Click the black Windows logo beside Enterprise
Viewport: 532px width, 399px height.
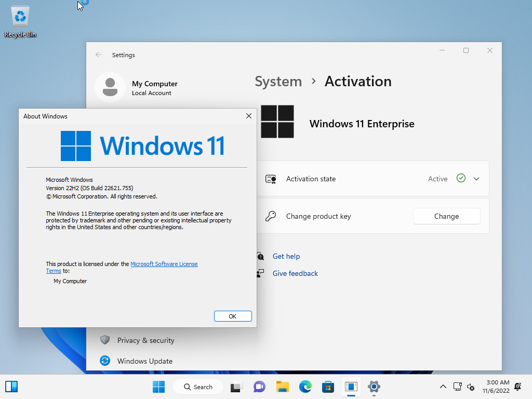pyautogui.click(x=277, y=122)
